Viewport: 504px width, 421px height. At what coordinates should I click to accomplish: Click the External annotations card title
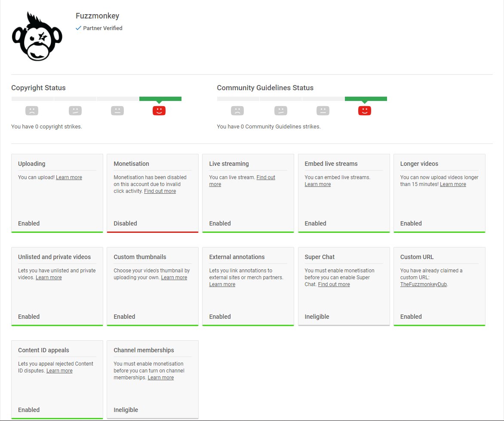tap(237, 257)
